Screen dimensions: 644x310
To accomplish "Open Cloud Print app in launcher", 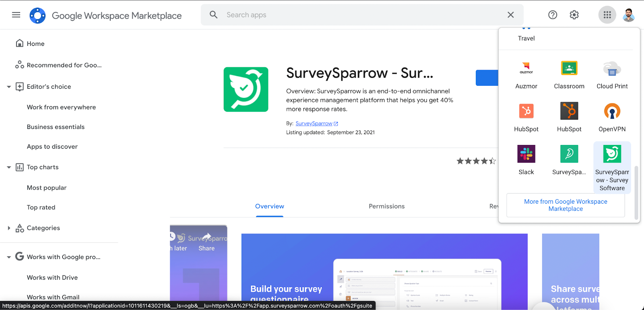I will [x=612, y=75].
